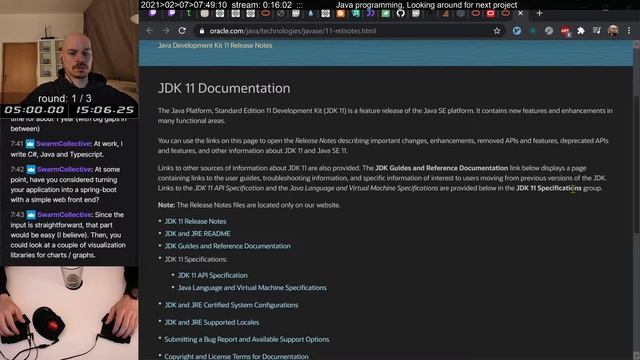Close the current browser tab

click(520, 13)
